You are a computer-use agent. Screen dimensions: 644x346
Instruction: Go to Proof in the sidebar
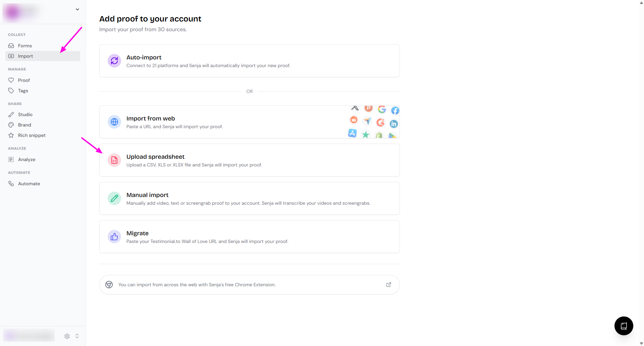24,80
